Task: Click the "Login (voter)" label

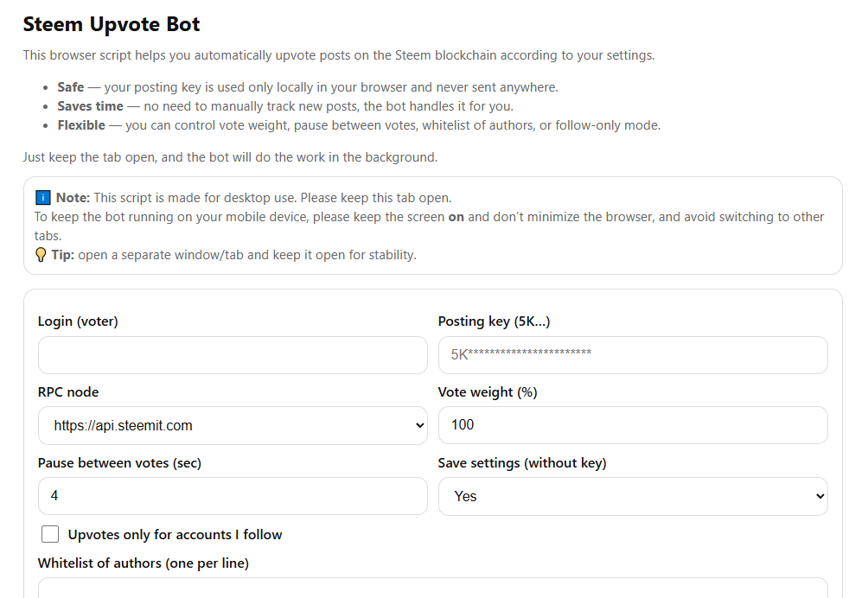Action: coord(78,321)
